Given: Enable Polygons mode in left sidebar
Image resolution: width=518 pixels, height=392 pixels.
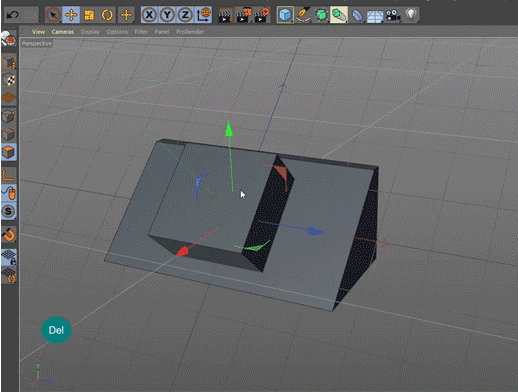Looking at the screenshot, I should pyautogui.click(x=9, y=152).
